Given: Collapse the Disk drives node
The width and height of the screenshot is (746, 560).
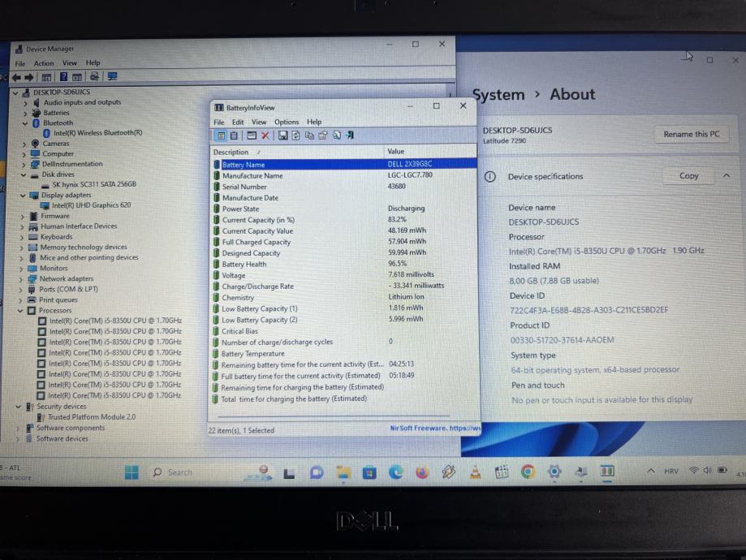Looking at the screenshot, I should (x=24, y=174).
